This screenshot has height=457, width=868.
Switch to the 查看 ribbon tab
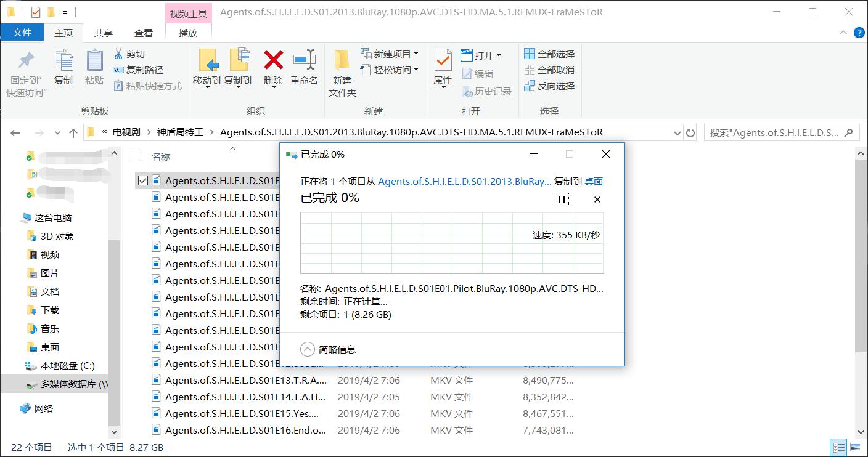143,33
